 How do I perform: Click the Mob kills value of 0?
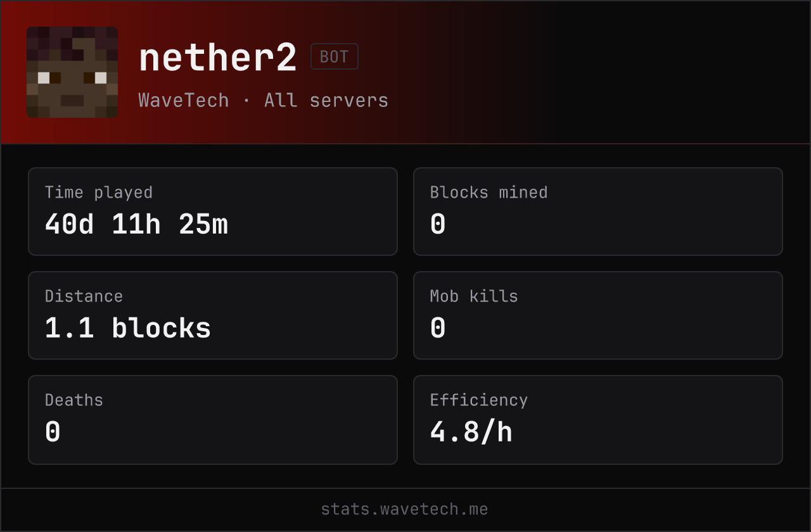438,328
